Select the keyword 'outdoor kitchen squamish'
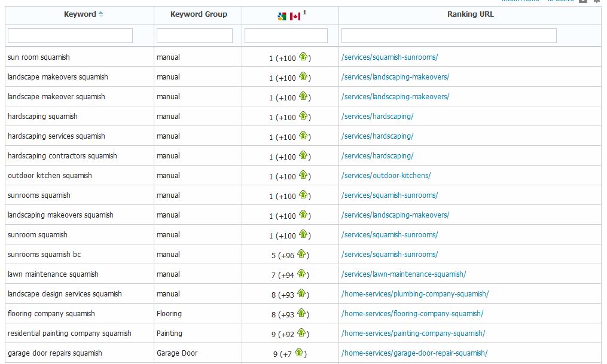 50,176
